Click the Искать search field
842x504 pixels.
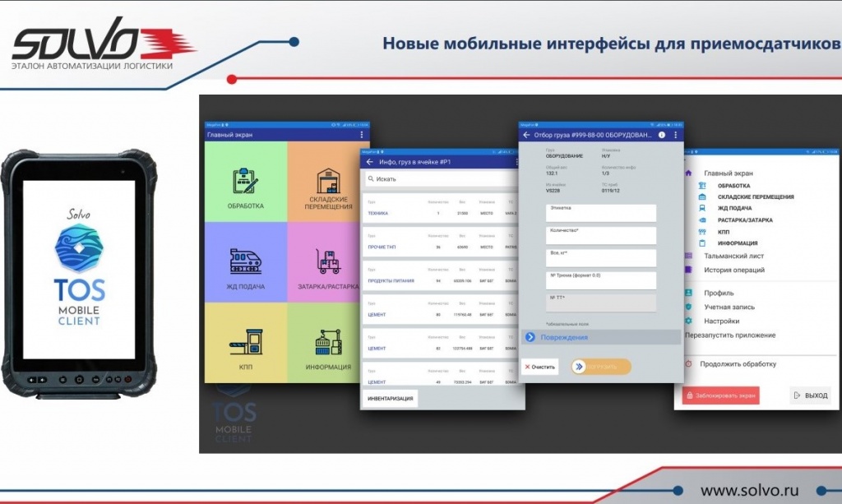[x=441, y=179]
